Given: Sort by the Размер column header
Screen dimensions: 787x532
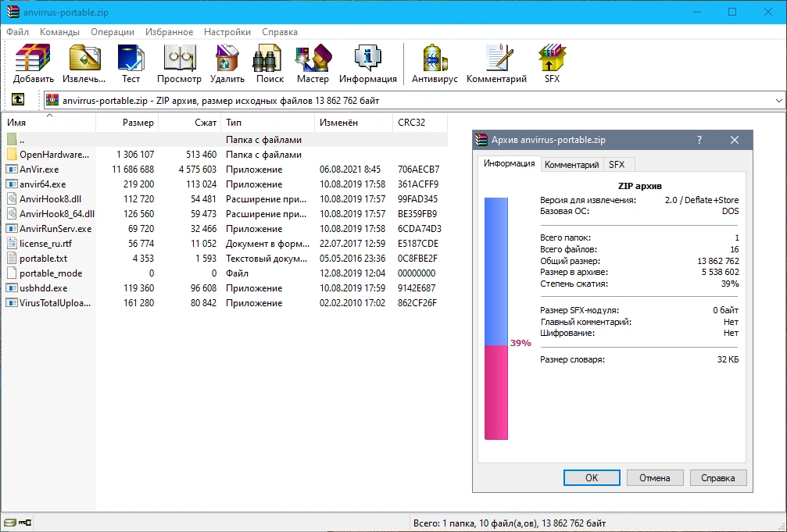Looking at the screenshot, I should [127, 123].
